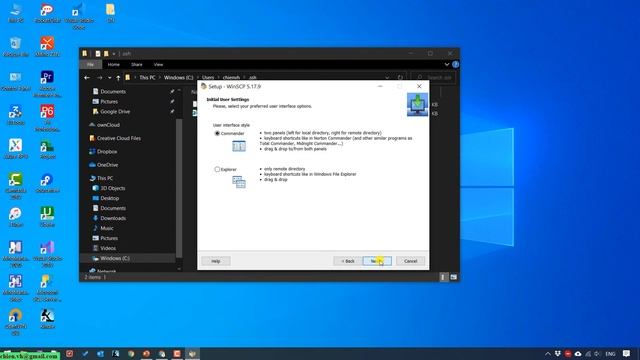This screenshot has height=360, width=640.
Task: Click the Up one level arrow
Action: pos(118,78)
